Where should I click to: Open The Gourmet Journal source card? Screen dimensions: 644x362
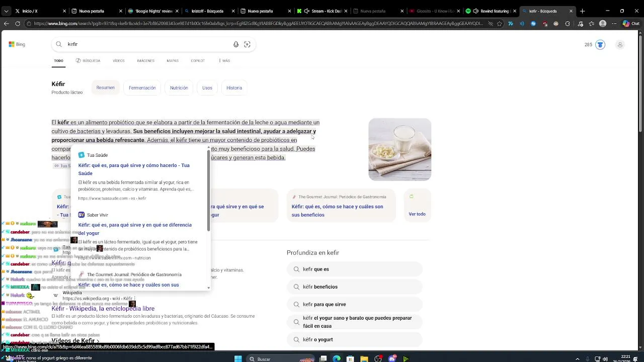click(341, 205)
